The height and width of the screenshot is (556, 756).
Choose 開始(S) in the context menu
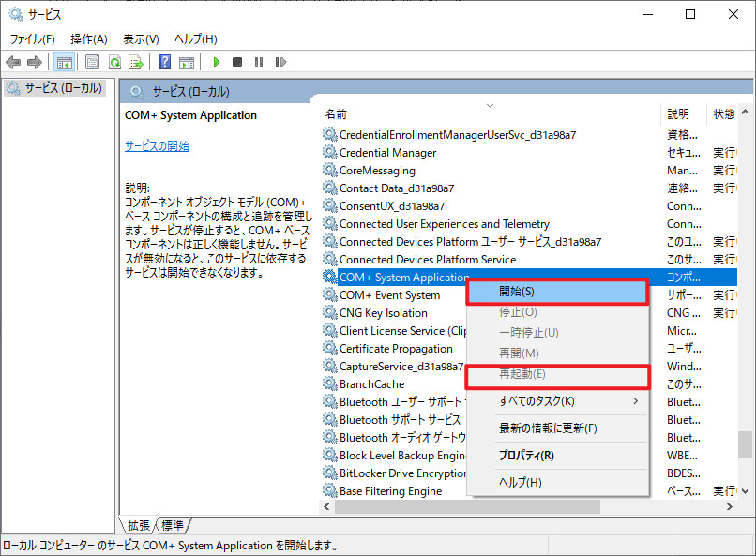tap(557, 292)
